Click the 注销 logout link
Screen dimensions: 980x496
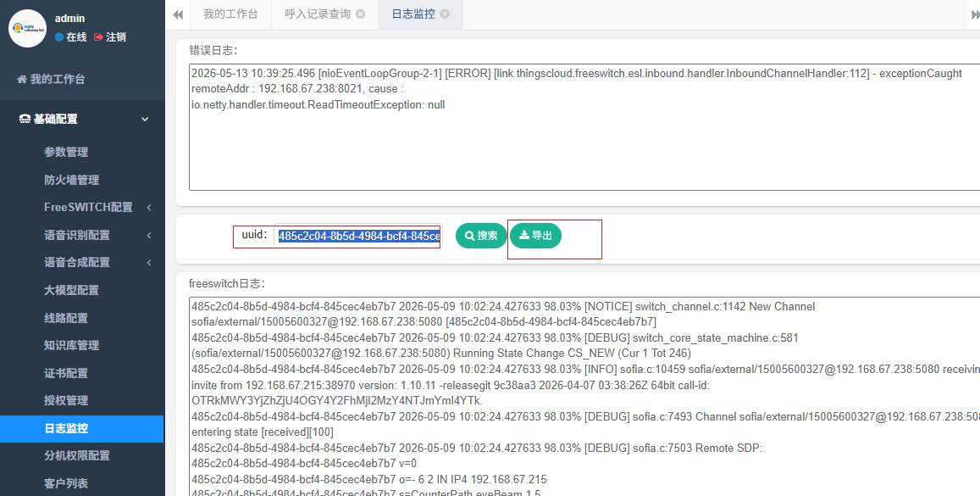tap(110, 37)
